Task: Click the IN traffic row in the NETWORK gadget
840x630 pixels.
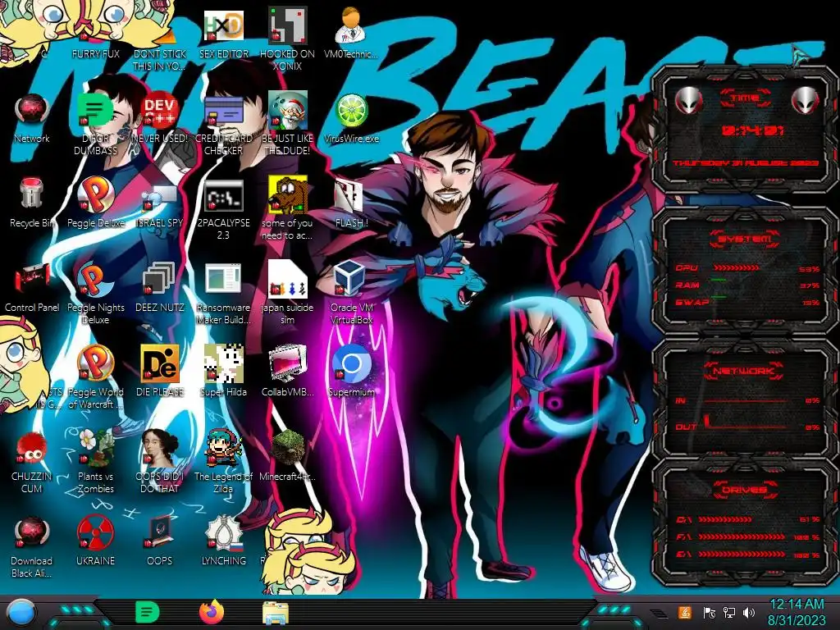Action: pyautogui.click(x=747, y=400)
